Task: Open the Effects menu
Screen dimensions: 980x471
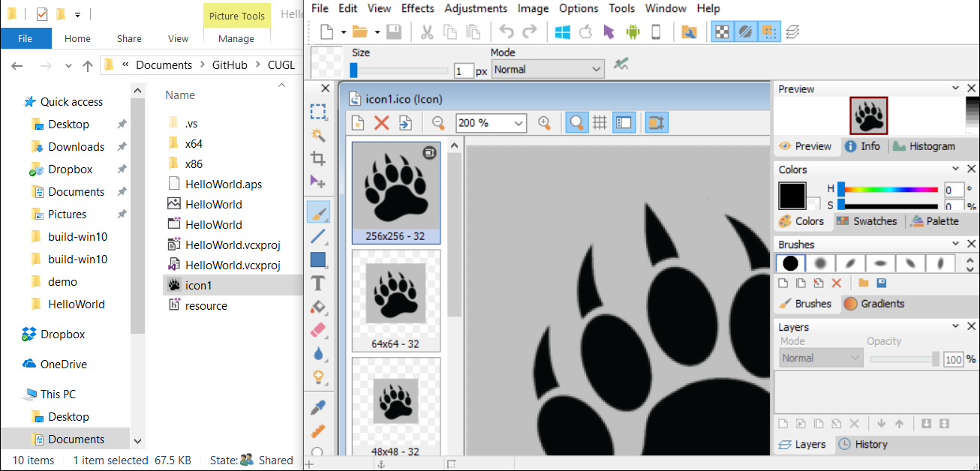Action: point(417,8)
